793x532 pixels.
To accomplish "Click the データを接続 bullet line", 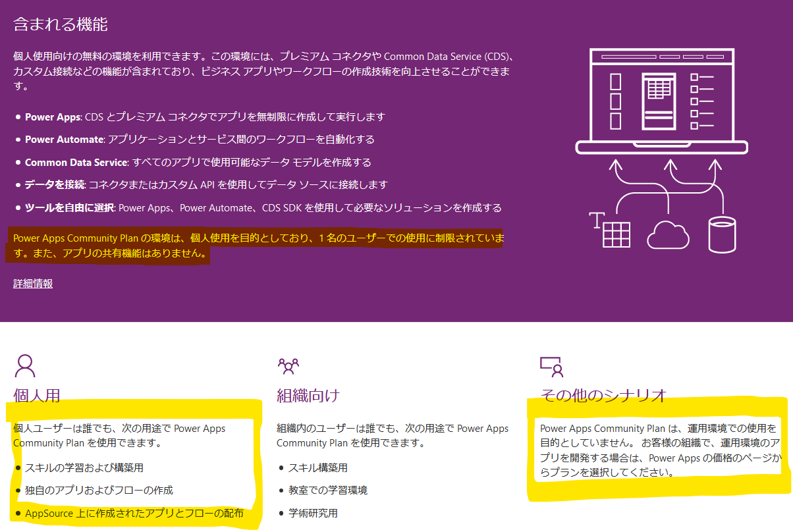I will click(x=202, y=185).
